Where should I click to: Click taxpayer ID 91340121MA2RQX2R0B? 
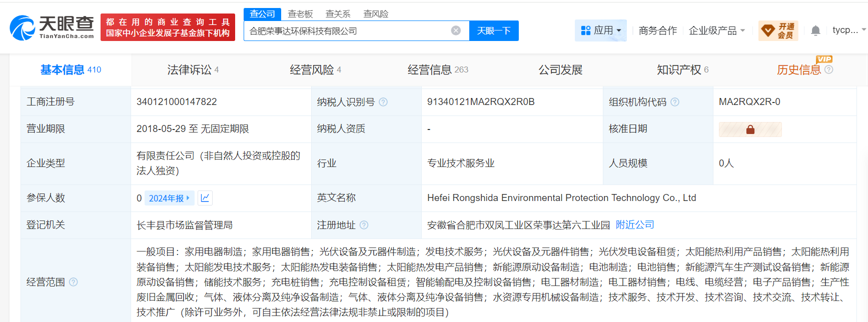pyautogui.click(x=481, y=102)
